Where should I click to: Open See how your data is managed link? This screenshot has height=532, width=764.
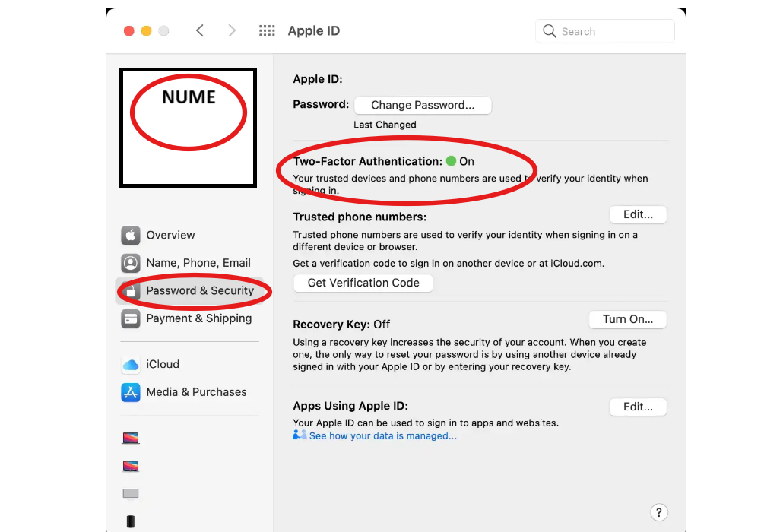point(383,436)
